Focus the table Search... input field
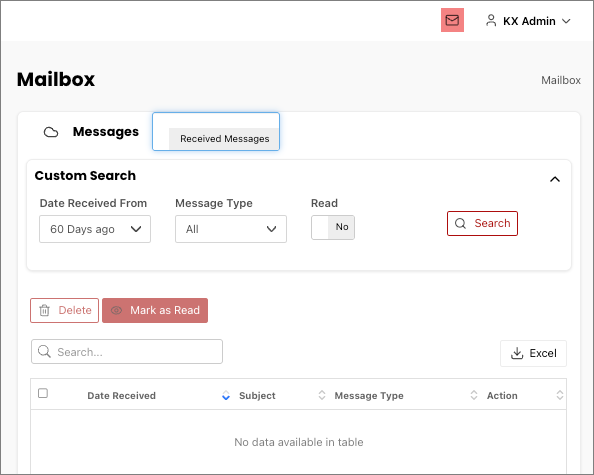Viewport: 594px width, 475px height. pyautogui.click(x=127, y=352)
